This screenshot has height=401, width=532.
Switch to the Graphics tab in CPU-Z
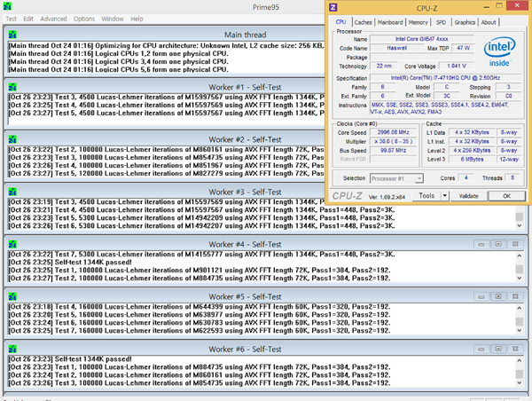465,22
